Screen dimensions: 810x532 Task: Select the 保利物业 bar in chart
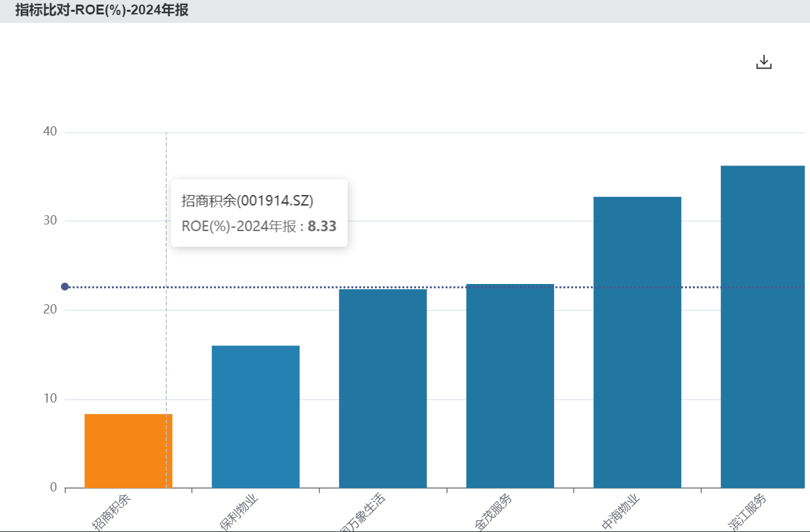(x=256, y=416)
